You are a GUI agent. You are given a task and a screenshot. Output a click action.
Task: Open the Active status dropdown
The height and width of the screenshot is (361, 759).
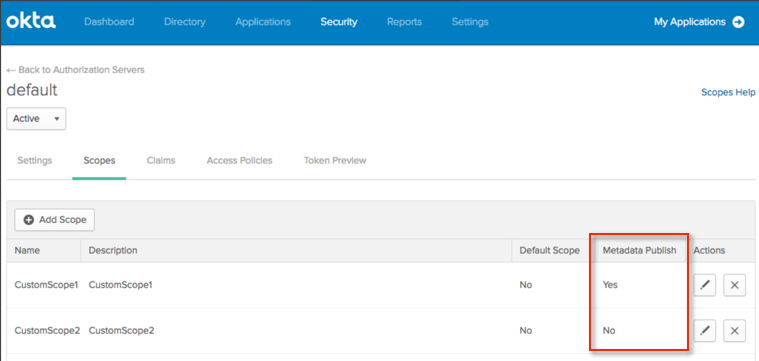point(36,119)
